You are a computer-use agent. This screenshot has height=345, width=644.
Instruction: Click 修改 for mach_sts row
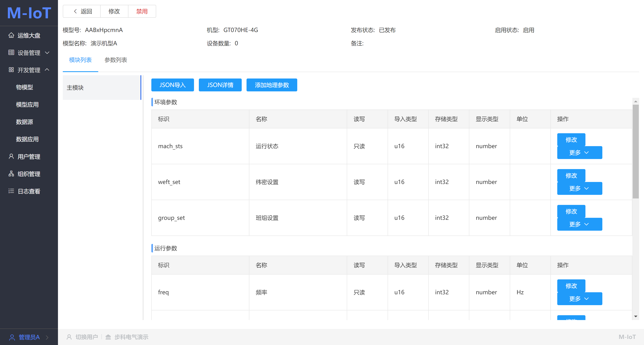[571, 139]
